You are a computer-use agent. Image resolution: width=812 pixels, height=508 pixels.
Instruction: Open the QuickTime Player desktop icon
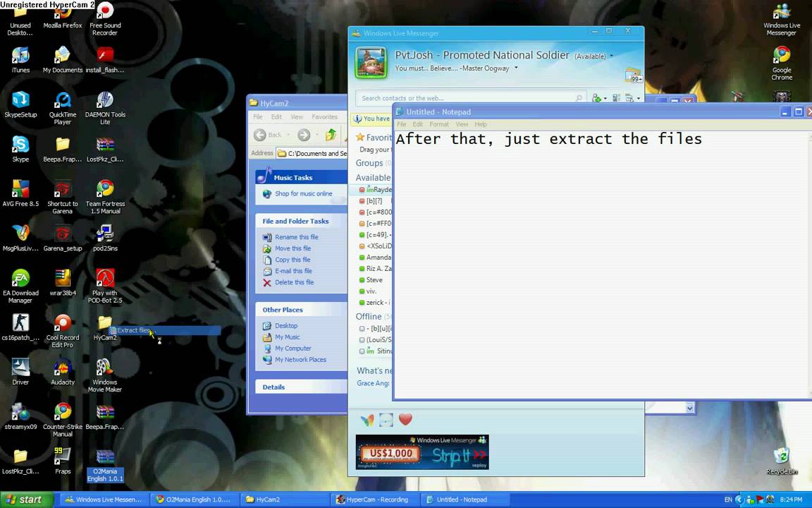[63, 108]
